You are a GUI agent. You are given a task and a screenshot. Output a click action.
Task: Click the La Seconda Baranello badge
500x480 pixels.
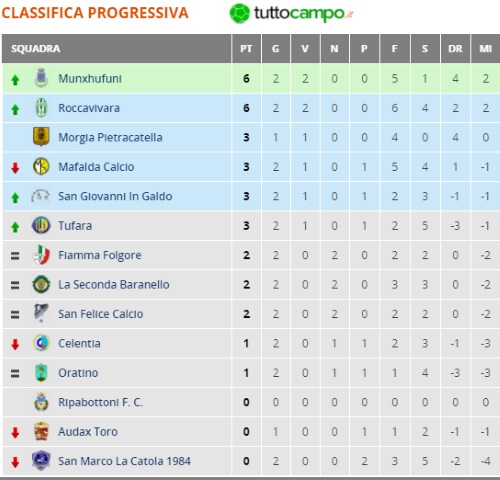tap(41, 284)
